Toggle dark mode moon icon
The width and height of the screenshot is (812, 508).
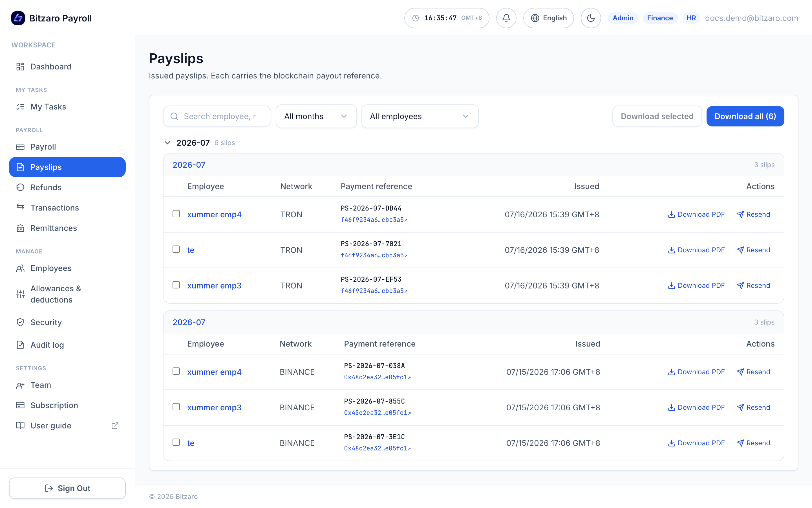[x=591, y=18]
